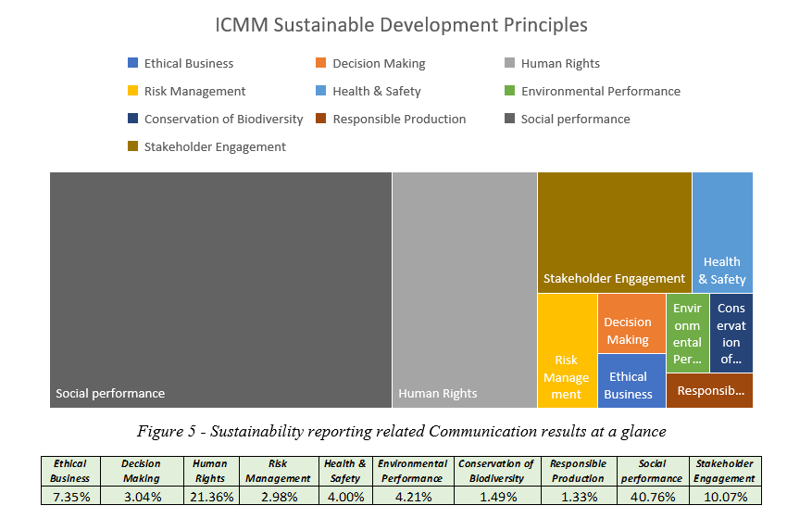Viewport: 812px width, 531px height.
Task: Select the Stakeholder Engagement legend entry
Action: click(x=214, y=146)
